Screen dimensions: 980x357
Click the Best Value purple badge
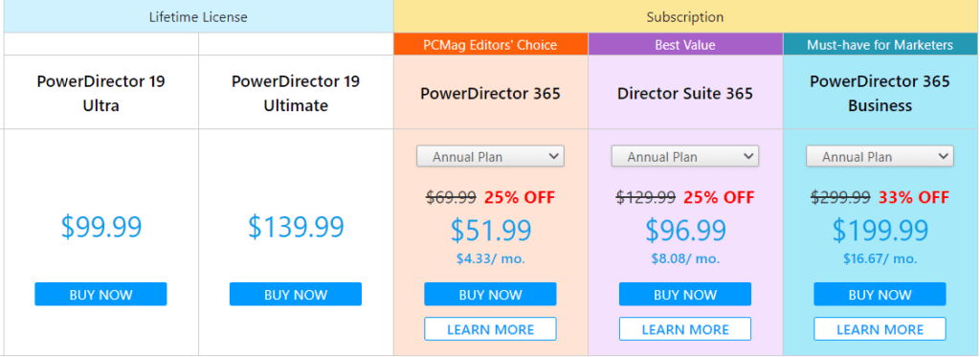[x=685, y=44]
